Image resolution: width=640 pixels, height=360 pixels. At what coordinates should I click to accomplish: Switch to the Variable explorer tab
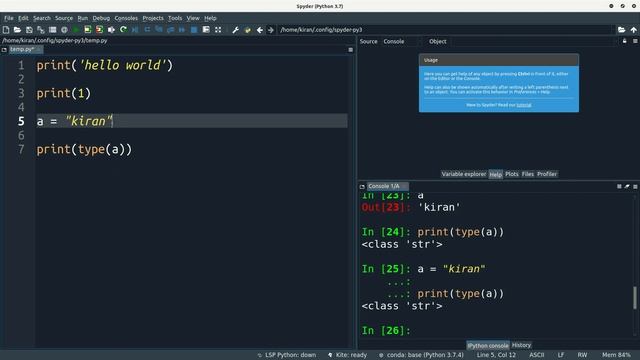[464, 174]
